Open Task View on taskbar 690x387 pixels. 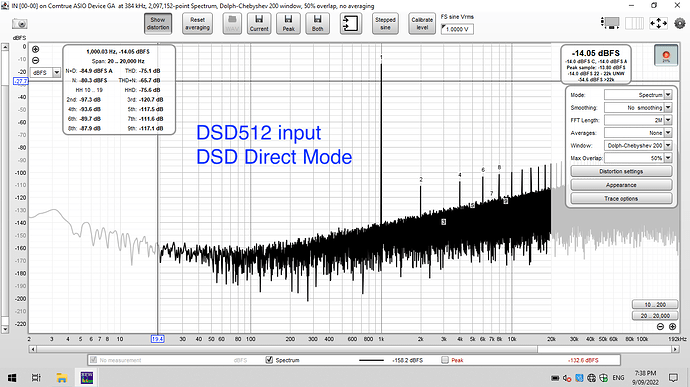(36, 378)
